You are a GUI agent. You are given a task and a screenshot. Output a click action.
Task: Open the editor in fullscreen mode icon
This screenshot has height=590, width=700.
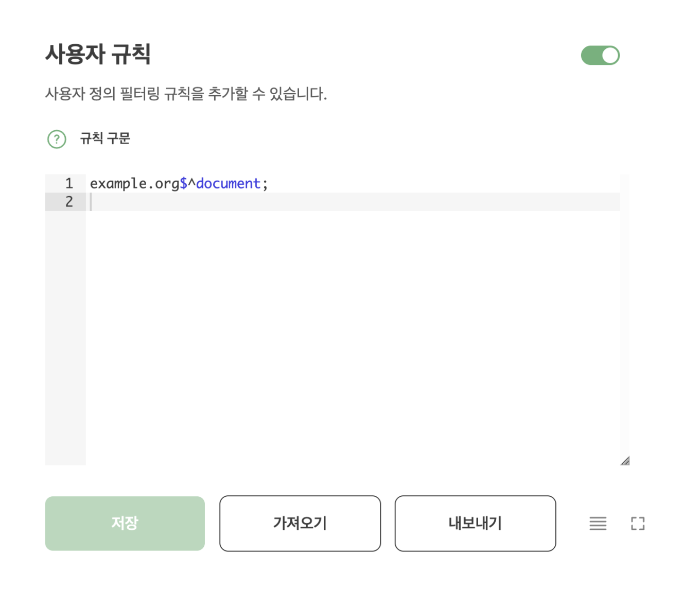tap(638, 524)
